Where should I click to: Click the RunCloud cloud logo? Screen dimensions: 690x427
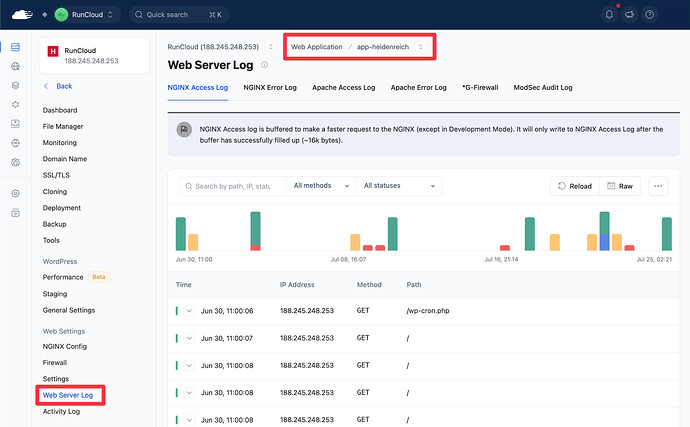[22, 15]
